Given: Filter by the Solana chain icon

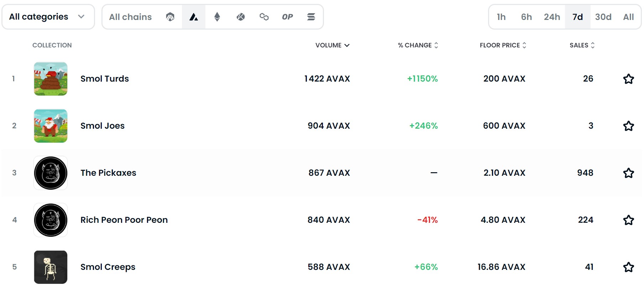Looking at the screenshot, I should (x=311, y=17).
